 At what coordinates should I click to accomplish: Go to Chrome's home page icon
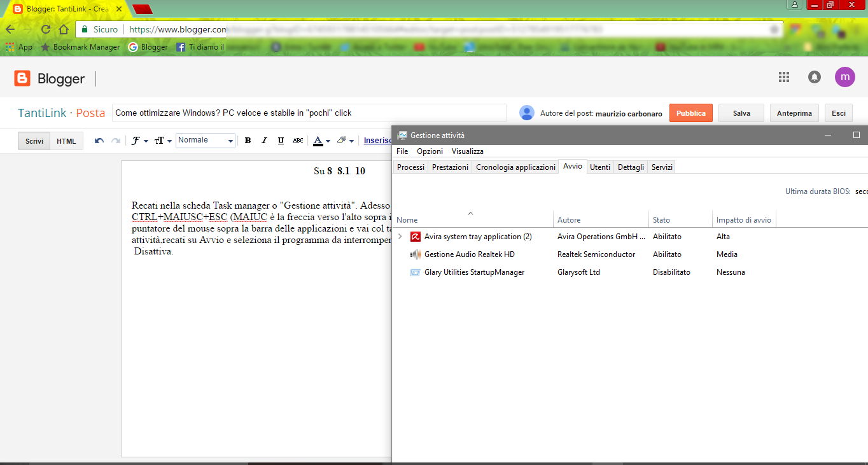click(64, 29)
